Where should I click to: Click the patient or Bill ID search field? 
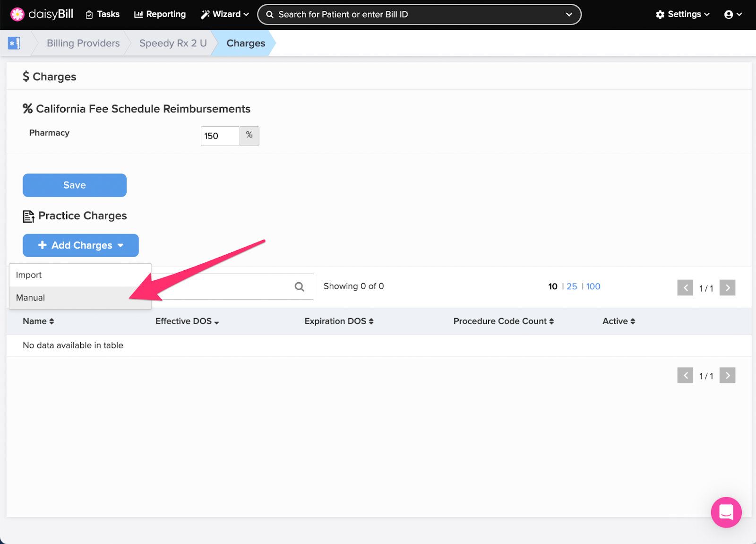419,15
